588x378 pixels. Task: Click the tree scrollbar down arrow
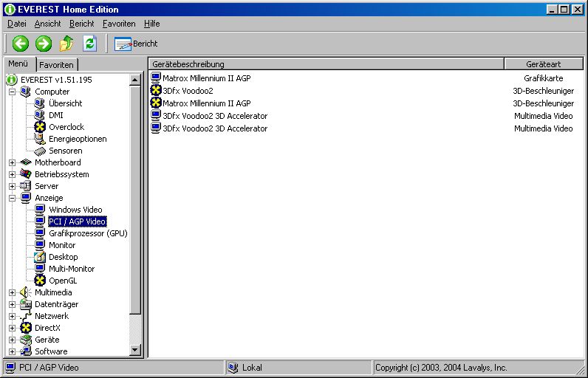click(135, 350)
